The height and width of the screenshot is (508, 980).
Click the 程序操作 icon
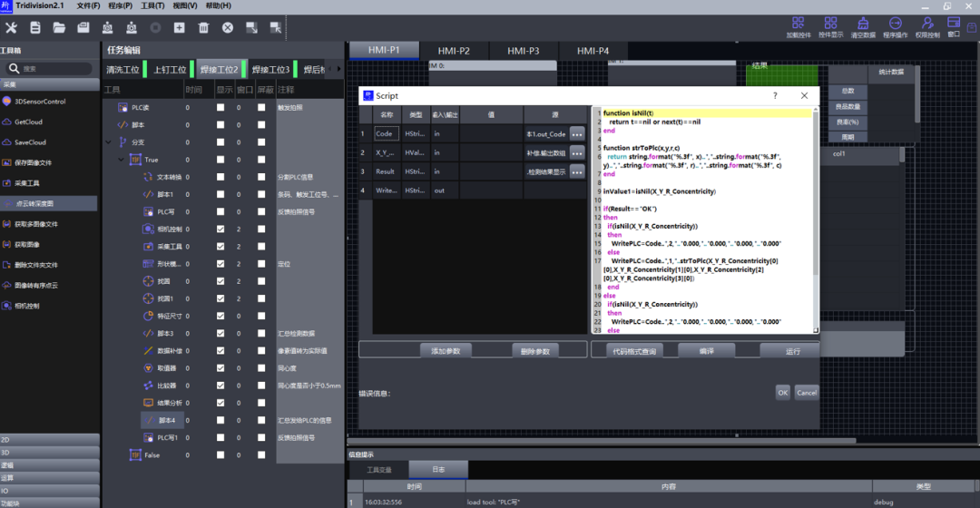[894, 24]
